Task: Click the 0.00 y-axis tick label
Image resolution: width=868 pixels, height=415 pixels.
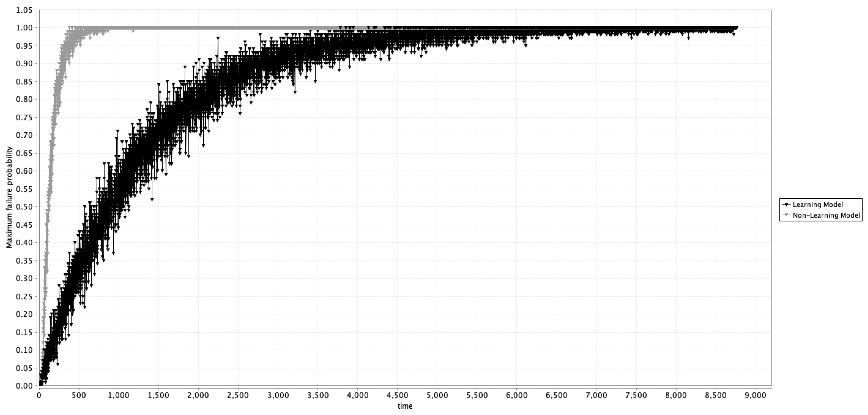Action: (24, 386)
